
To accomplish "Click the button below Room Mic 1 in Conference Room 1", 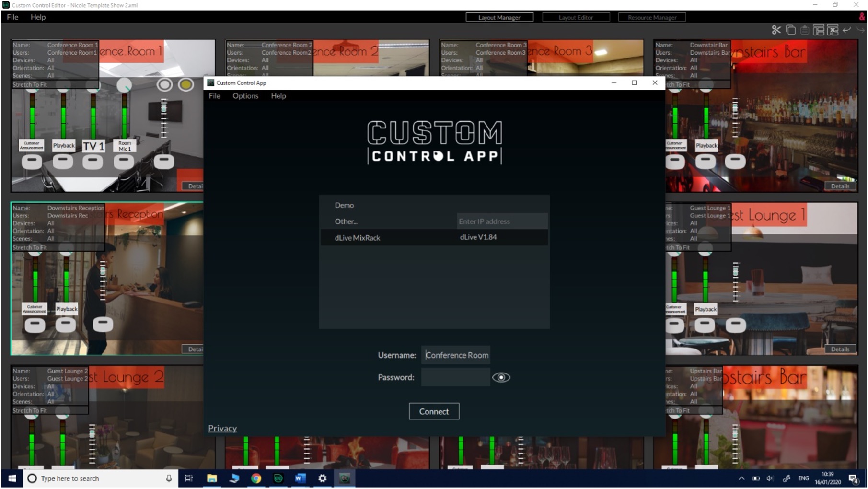I will coord(124,162).
